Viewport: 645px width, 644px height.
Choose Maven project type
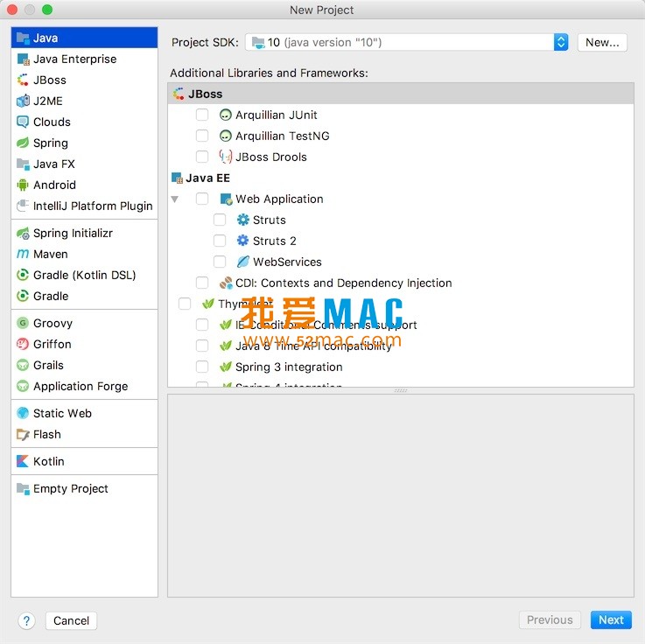click(84, 254)
